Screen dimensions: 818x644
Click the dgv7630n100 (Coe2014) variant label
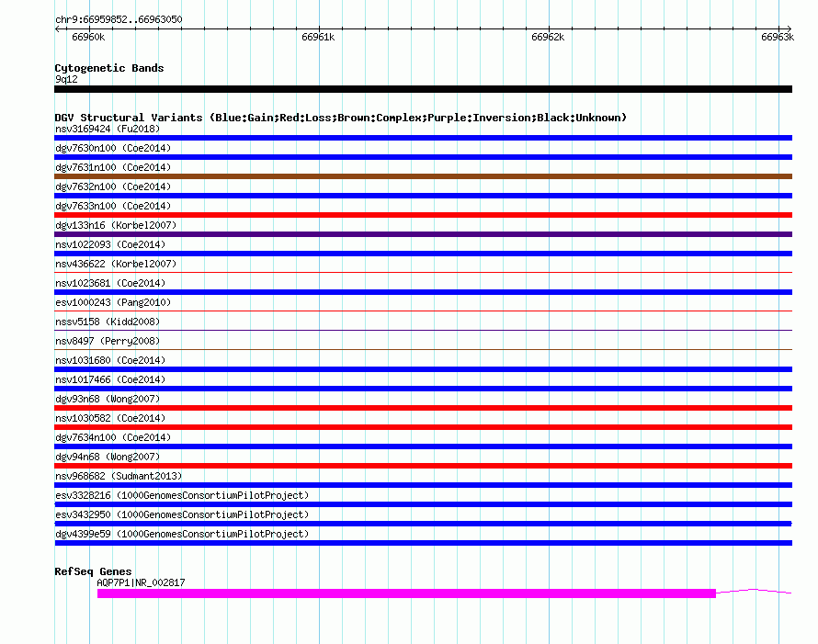113,148
